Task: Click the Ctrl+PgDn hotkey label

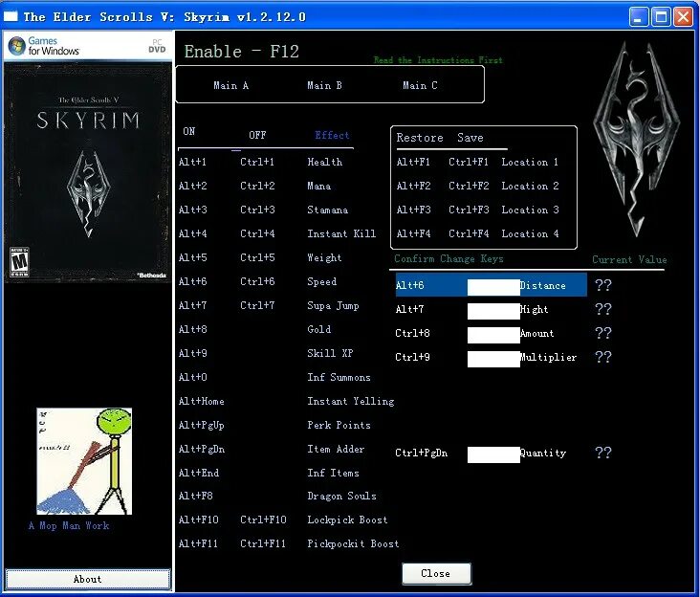Action: [422, 453]
